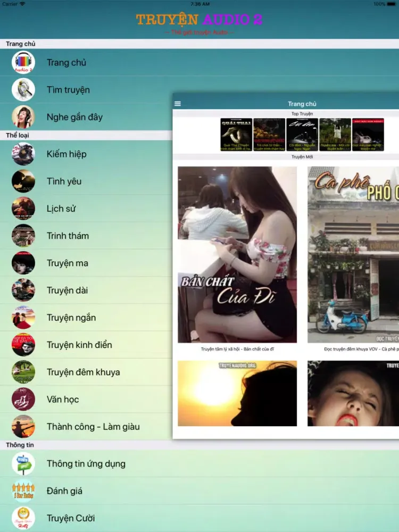This screenshot has width=399, height=532.
Task: Select Truyện đêm khuya category label
Action: click(x=84, y=372)
